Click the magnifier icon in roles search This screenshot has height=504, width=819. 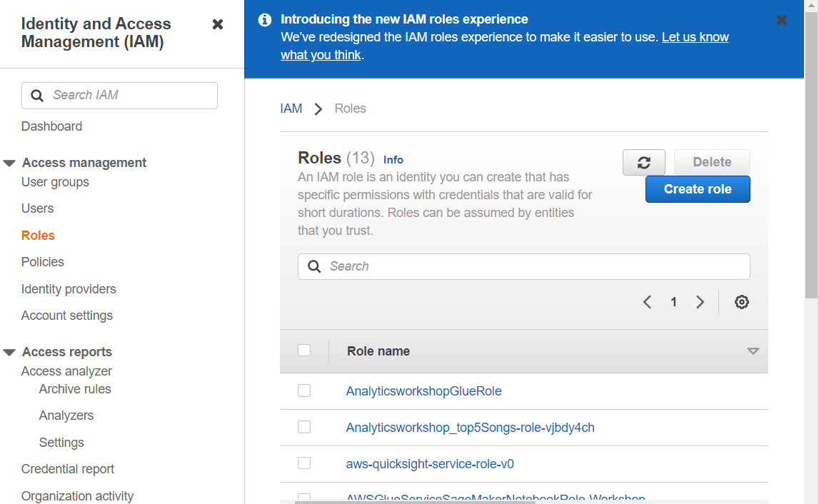pos(314,266)
